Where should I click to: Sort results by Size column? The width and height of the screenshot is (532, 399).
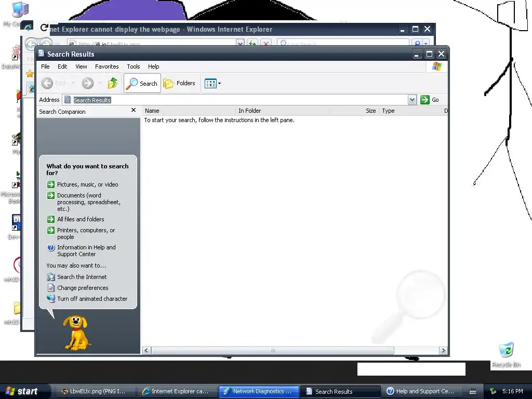click(x=354, y=111)
